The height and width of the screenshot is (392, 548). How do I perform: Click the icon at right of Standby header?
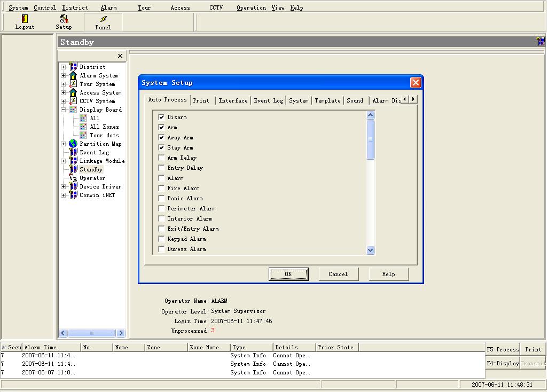[541, 42]
